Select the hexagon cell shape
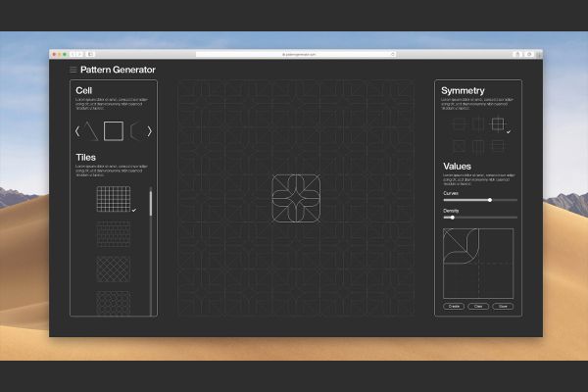The width and height of the screenshot is (588, 392). 136,131
